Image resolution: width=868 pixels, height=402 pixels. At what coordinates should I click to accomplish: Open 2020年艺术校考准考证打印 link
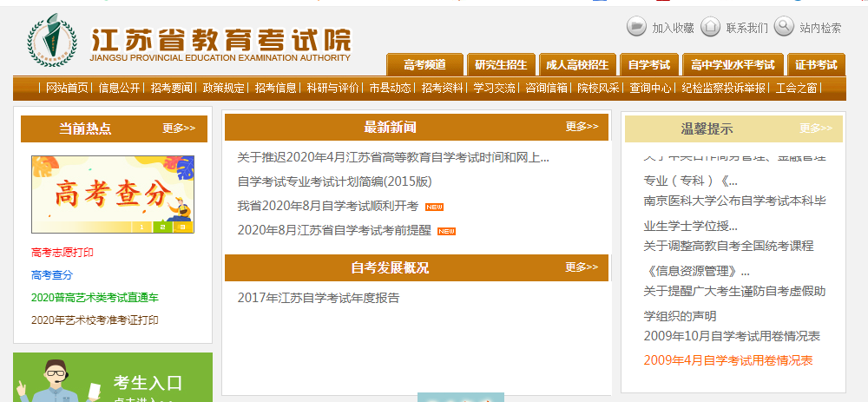(95, 320)
